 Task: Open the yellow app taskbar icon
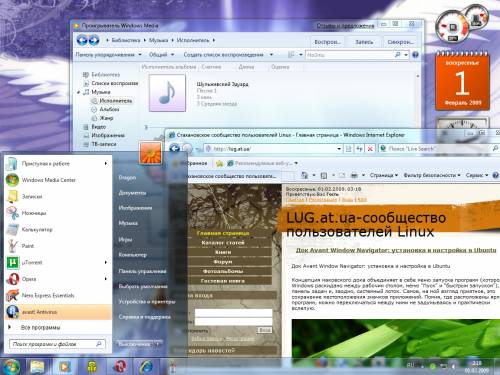(x=92, y=367)
